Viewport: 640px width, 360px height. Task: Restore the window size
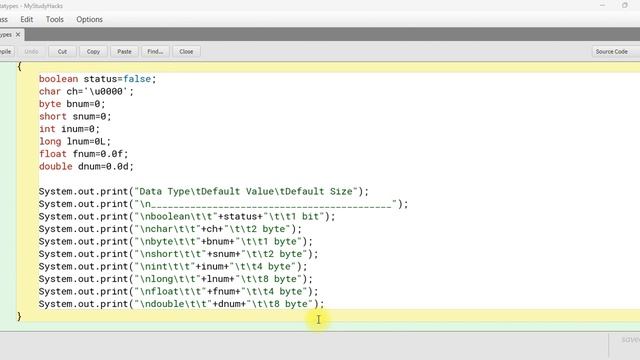(x=625, y=5)
